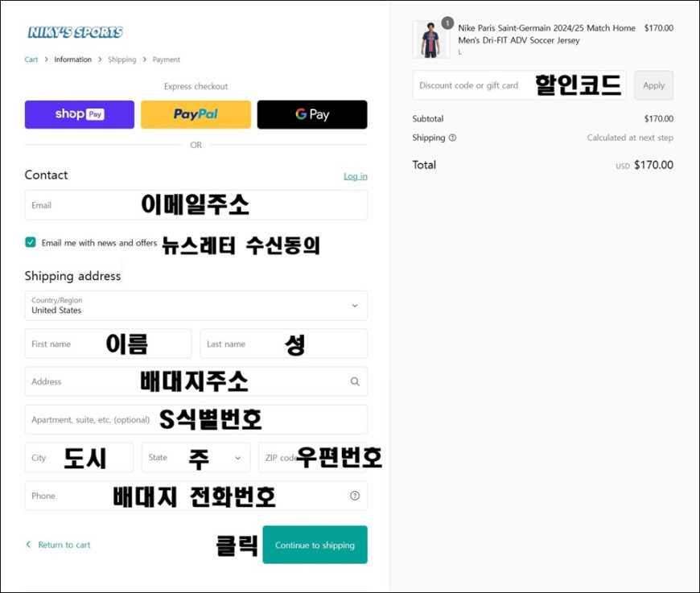700x593 pixels.
Task: Click the Calculated at next step text
Action: 630,138
